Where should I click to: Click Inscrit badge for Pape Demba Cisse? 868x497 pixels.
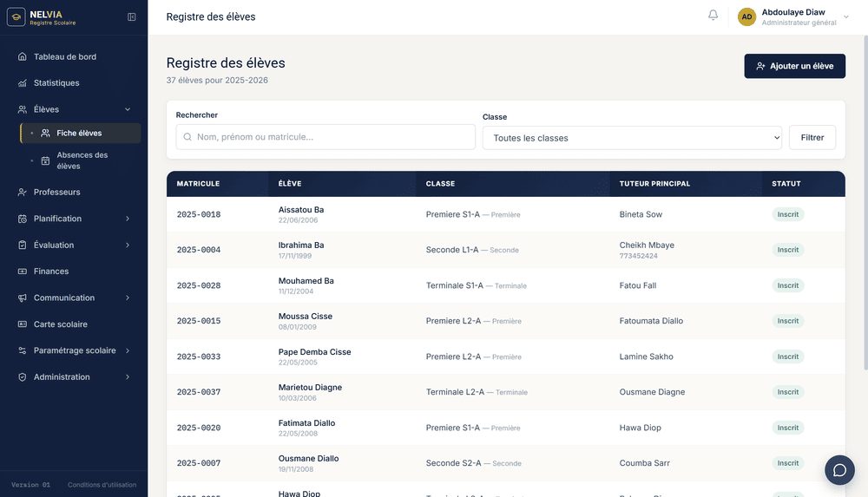(x=788, y=357)
